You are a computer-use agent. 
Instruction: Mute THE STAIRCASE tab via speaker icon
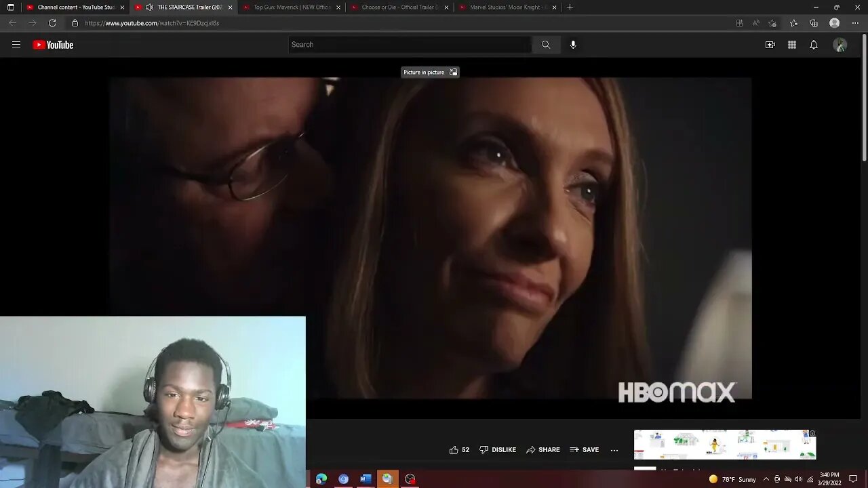click(x=149, y=7)
